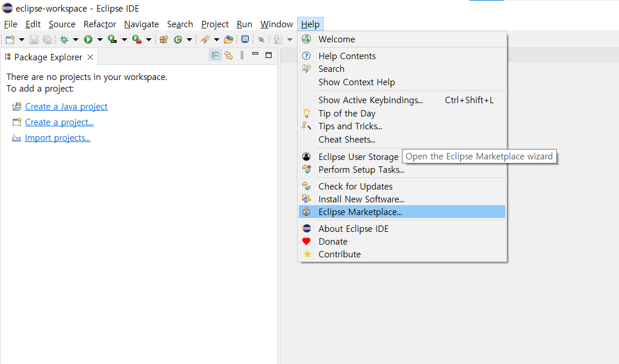Click Eclipse logo in title bar
The image size is (619, 364).
pos(8,8)
